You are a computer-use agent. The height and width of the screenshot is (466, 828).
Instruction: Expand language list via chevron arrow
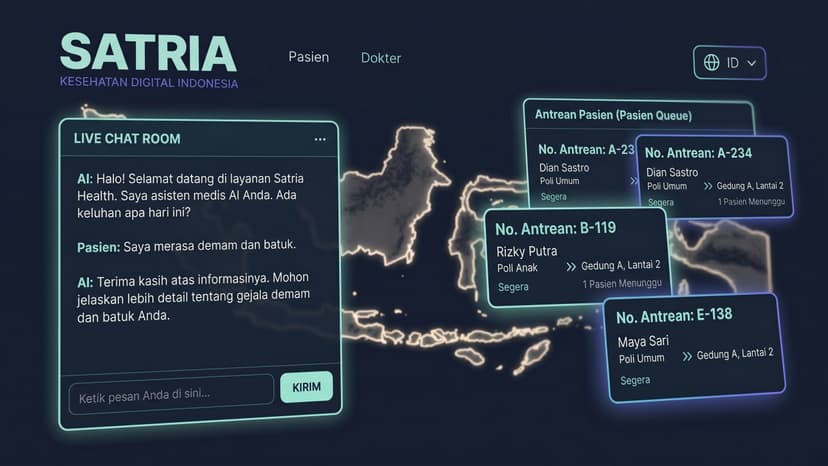coord(751,63)
